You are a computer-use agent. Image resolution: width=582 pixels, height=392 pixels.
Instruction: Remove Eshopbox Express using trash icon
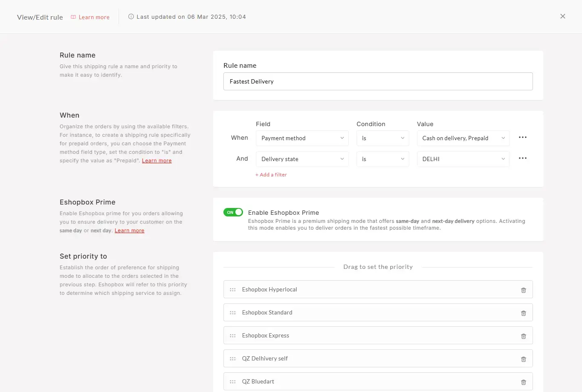coord(524,336)
